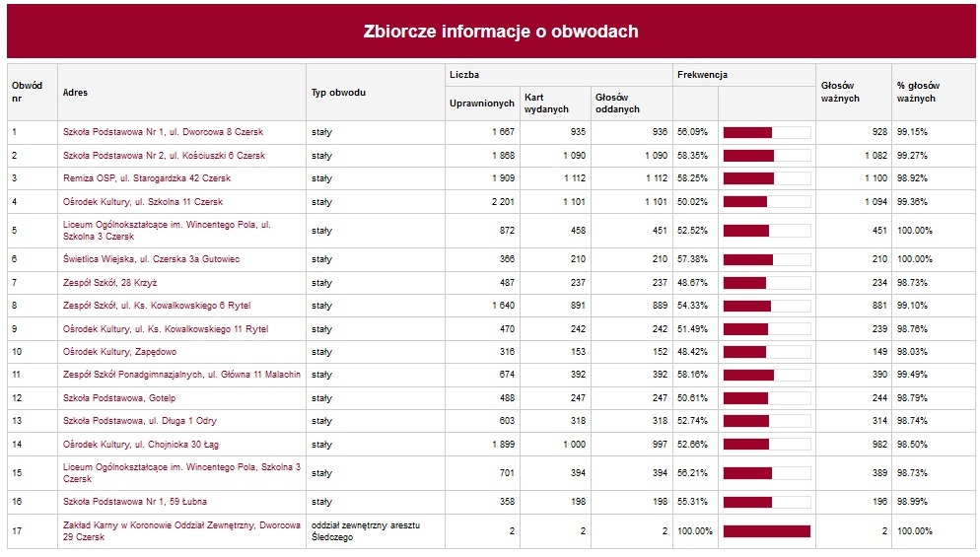Click Szkoła Podstawowa Nr 2, Kościuszki 6 link
The height and width of the screenshot is (557, 980).
[164, 156]
